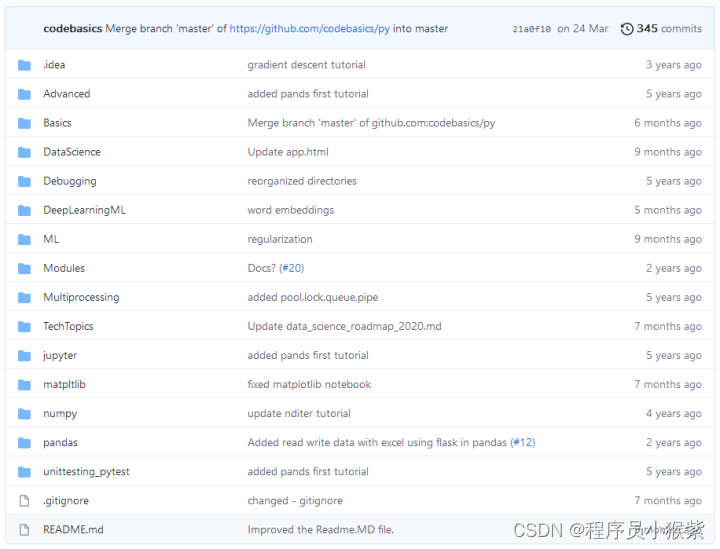
Task: Click the folder icon beside matpltlib
Action: coord(24,385)
